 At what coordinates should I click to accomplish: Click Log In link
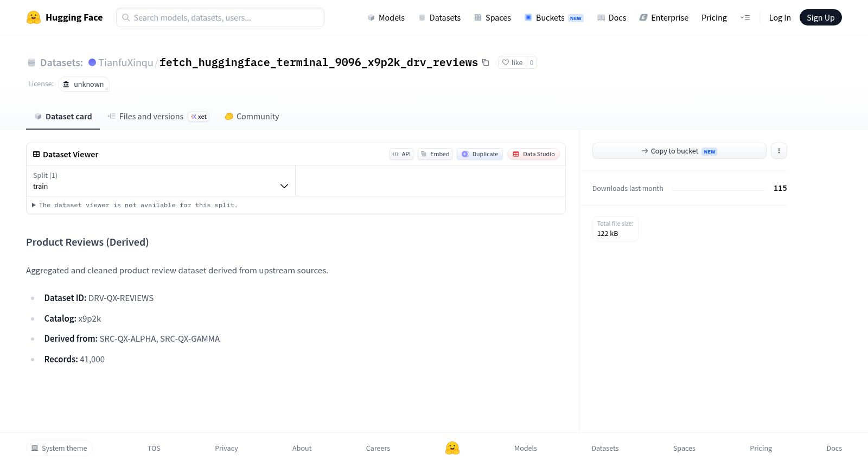coord(780,17)
